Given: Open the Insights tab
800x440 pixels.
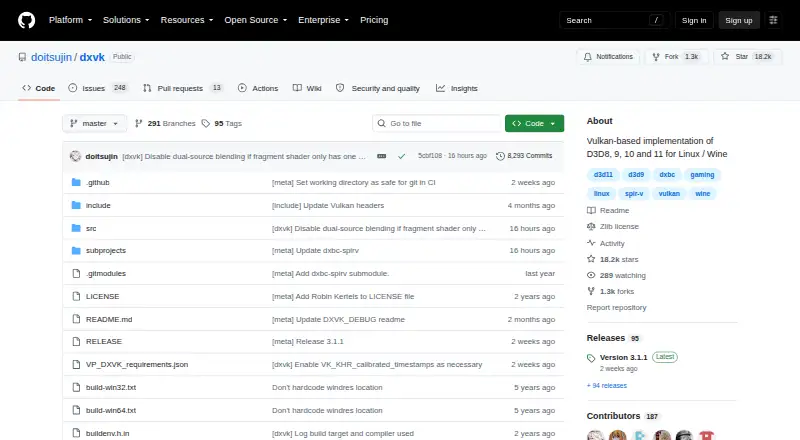Looking at the screenshot, I should [457, 88].
